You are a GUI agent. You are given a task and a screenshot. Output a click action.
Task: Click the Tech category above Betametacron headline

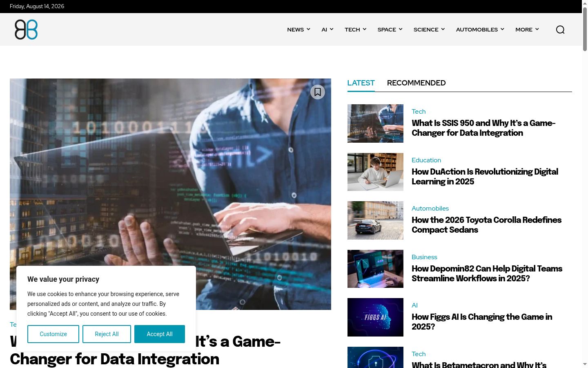(419, 354)
